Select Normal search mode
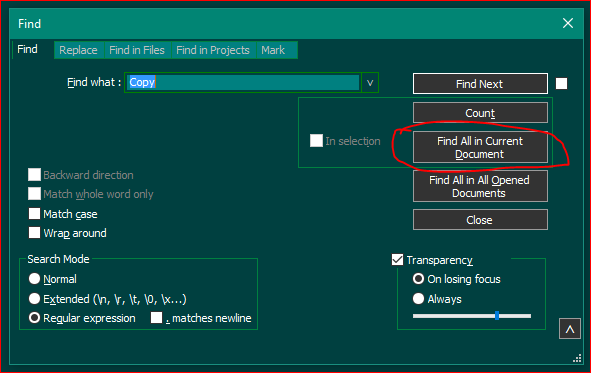This screenshot has width=591, height=373. tap(34, 279)
